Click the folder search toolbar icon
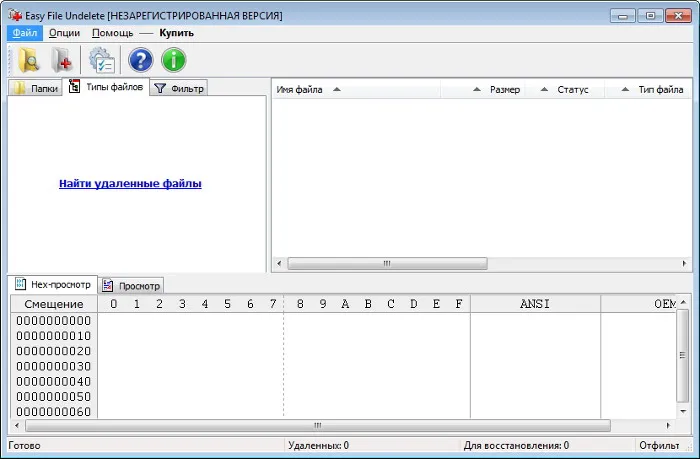The height and width of the screenshot is (459, 700). point(29,60)
